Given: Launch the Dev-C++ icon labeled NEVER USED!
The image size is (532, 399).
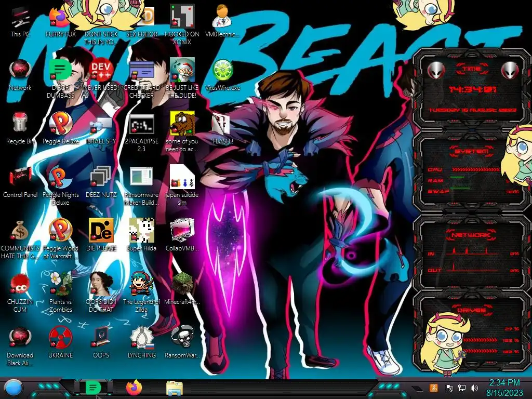Looking at the screenshot, I should (x=101, y=70).
